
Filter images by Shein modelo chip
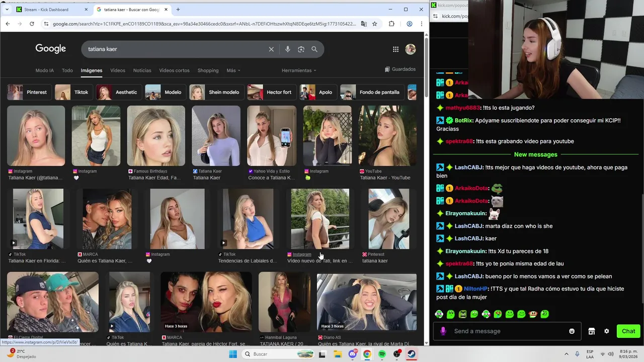coord(216,92)
